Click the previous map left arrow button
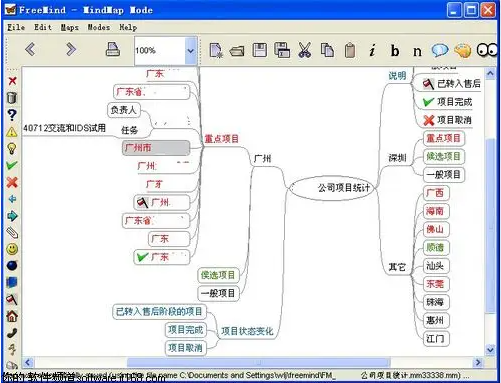Screen dimensions: 501x383 pyautogui.click(x=30, y=49)
